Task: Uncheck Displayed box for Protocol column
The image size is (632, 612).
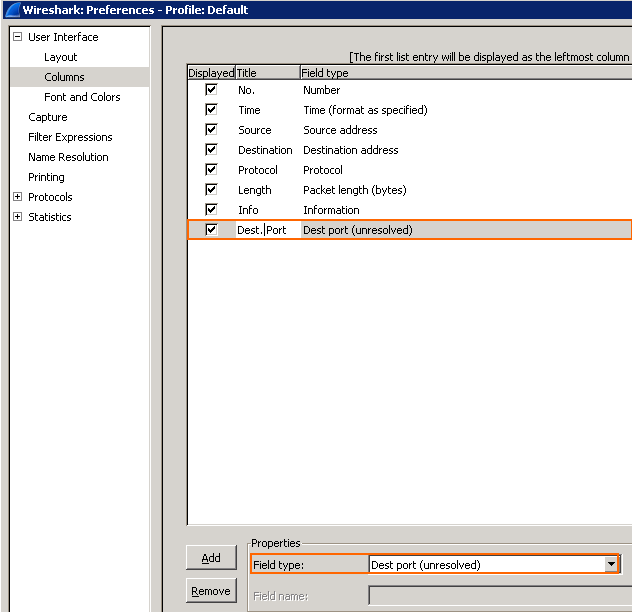Action: coord(211,169)
